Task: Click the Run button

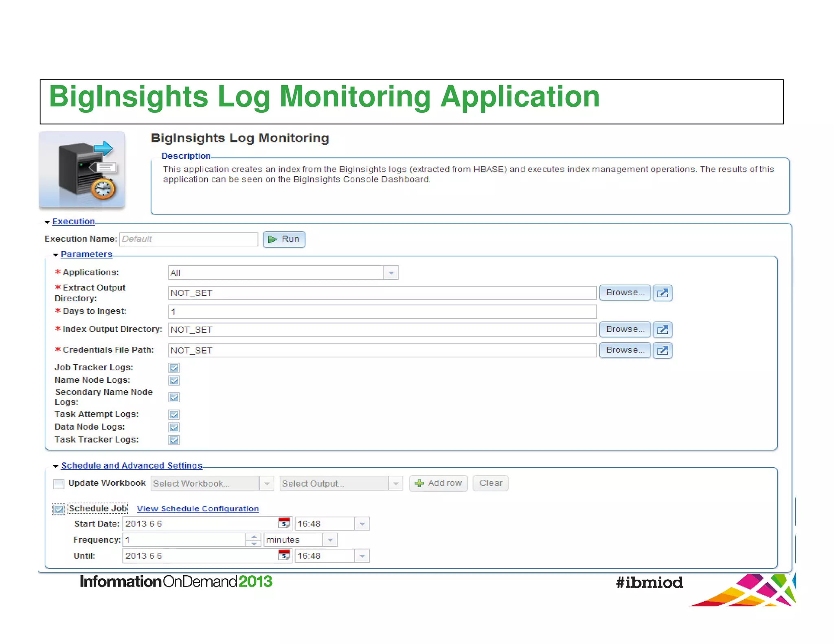Action: pos(284,239)
